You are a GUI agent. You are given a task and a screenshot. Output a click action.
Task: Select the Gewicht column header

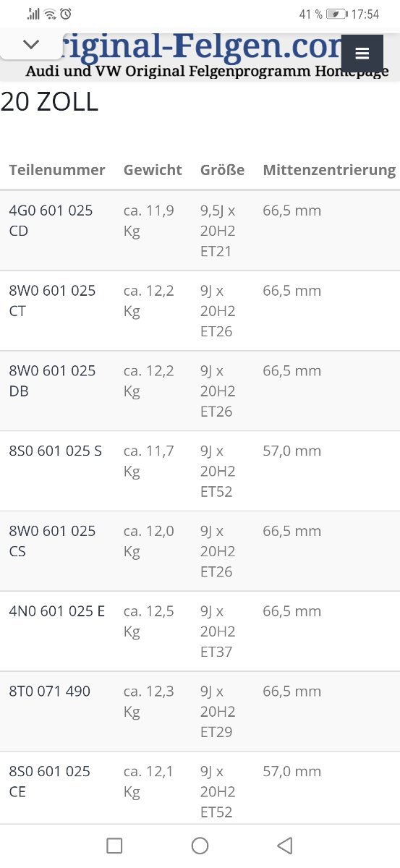tap(153, 170)
